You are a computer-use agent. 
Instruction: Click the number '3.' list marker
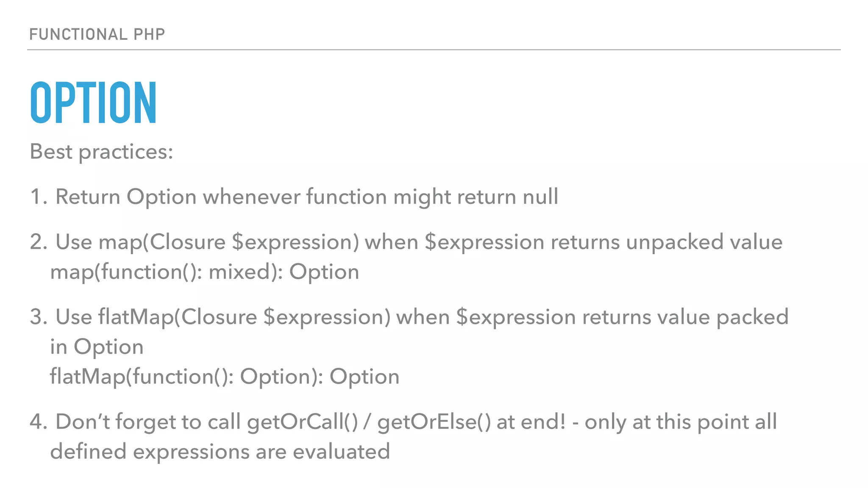click(x=39, y=317)
